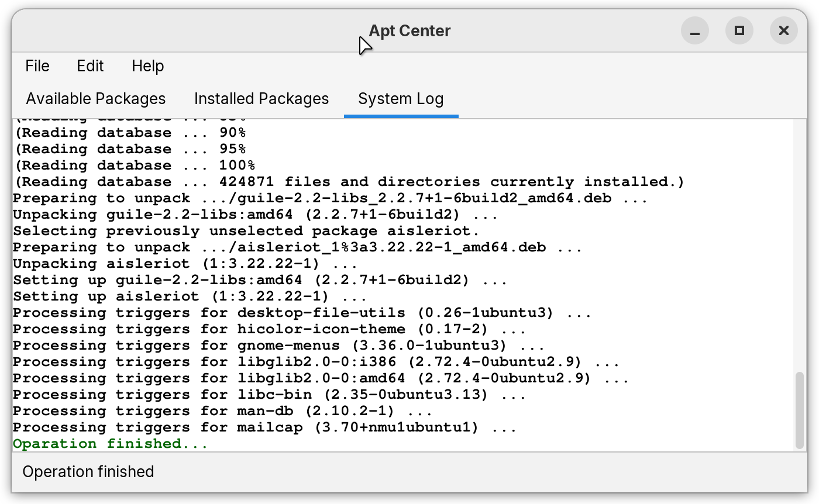Viewport: 819px width, 504px height.
Task: Click the Apt Center title bar
Action: 409,30
